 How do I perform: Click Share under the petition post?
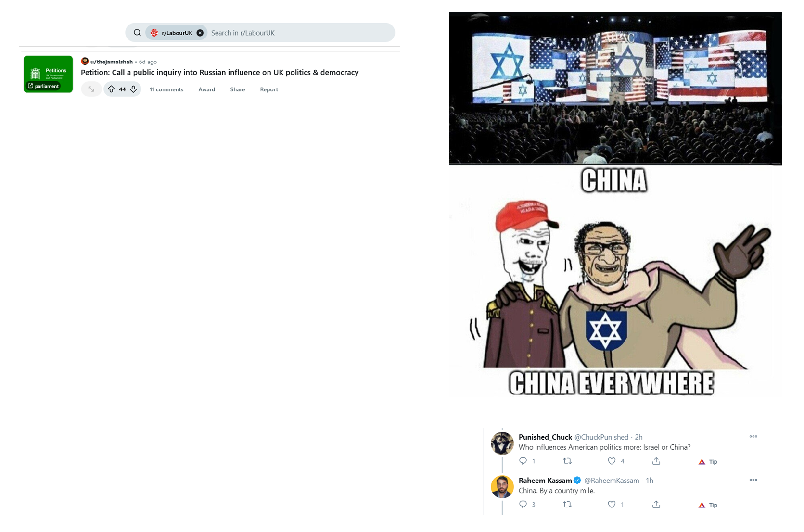238,89
